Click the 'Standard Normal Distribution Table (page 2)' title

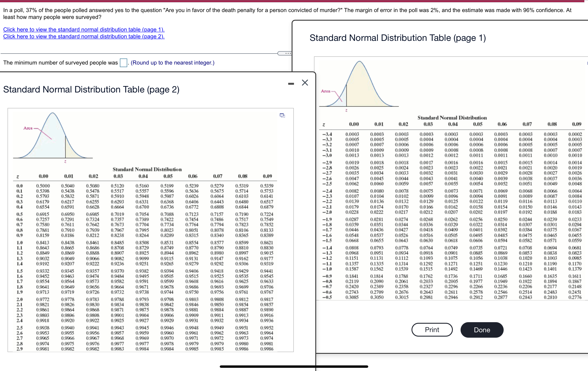91,89
